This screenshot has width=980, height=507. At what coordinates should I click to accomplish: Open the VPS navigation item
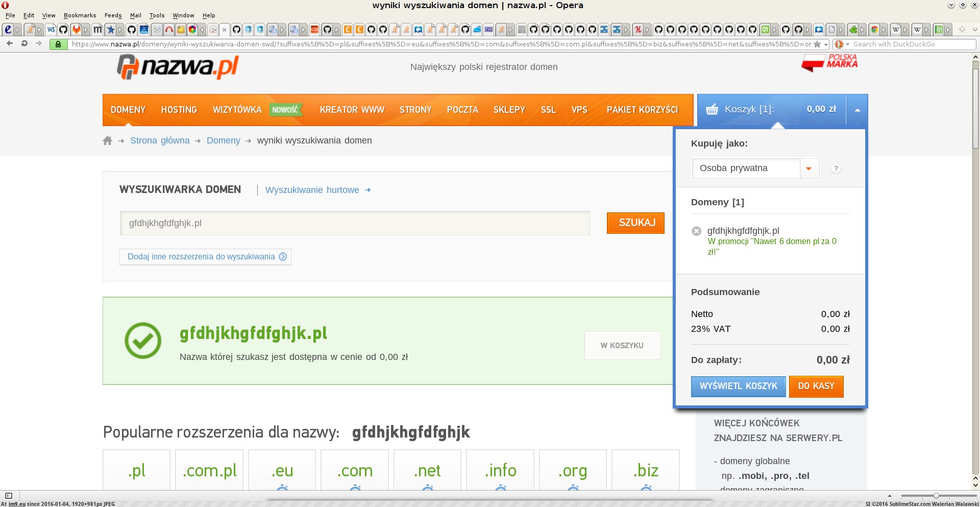click(579, 110)
